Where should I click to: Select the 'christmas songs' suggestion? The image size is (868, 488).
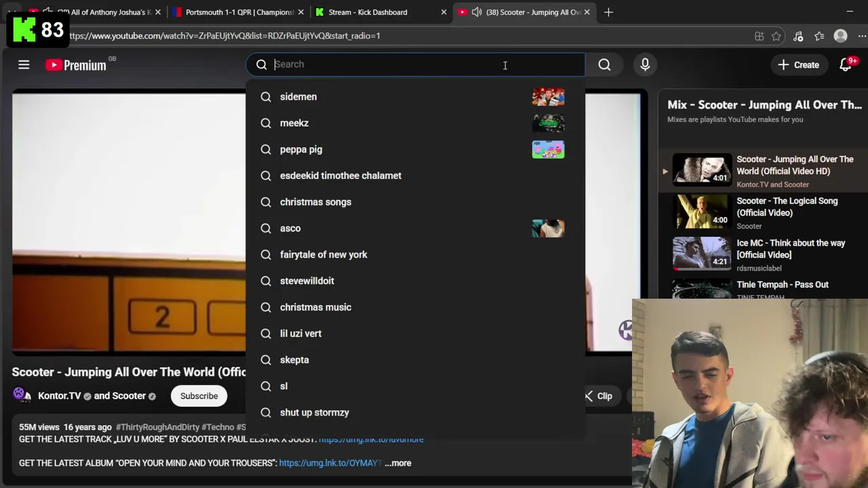click(415, 202)
